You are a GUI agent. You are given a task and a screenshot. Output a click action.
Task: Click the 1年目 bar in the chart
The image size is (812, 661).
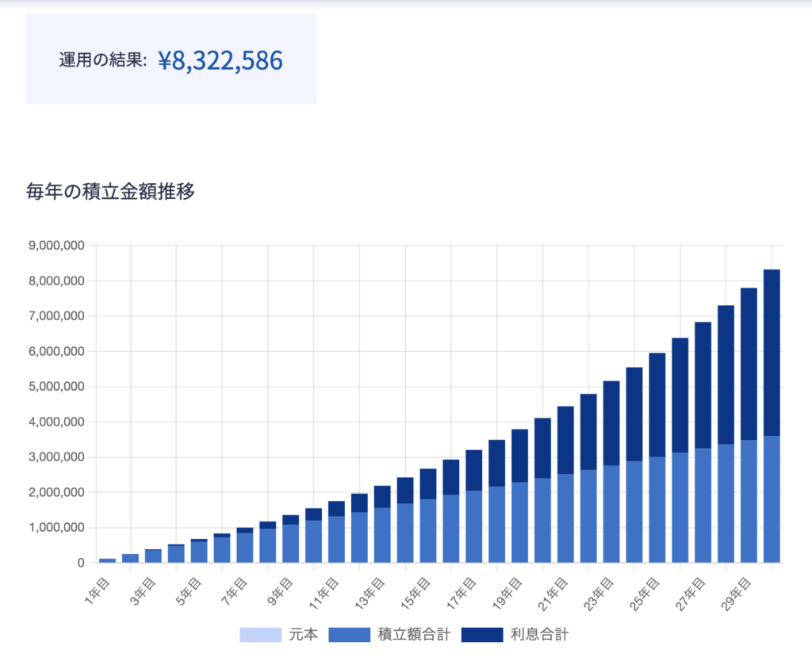pyautogui.click(x=107, y=560)
